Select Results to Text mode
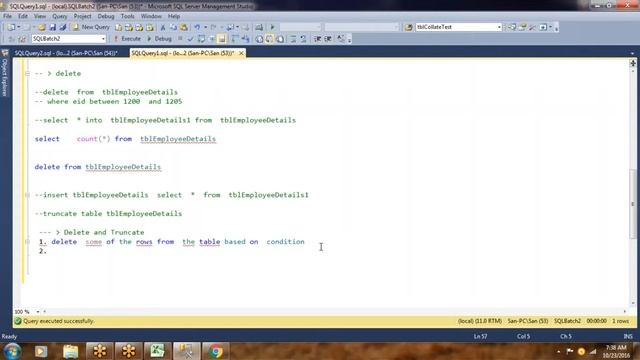 [259, 39]
